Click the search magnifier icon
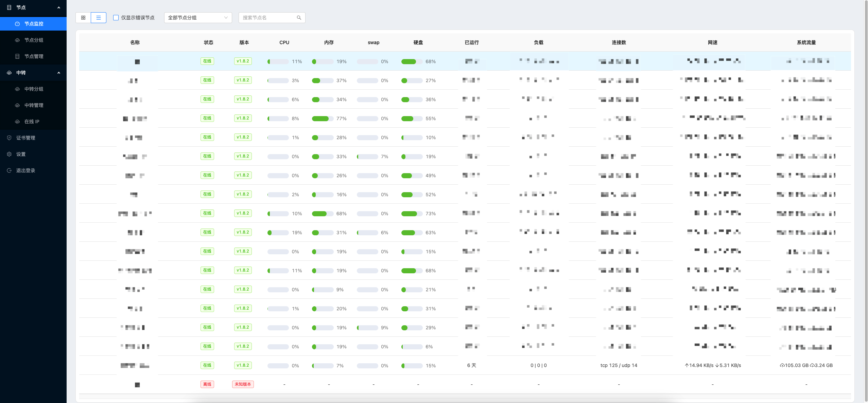 coord(299,18)
